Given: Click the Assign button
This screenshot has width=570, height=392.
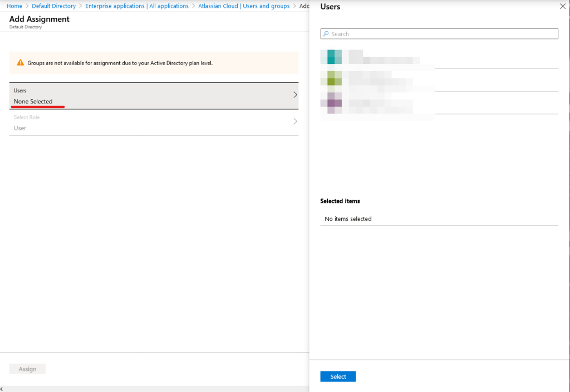Looking at the screenshot, I should (27, 369).
